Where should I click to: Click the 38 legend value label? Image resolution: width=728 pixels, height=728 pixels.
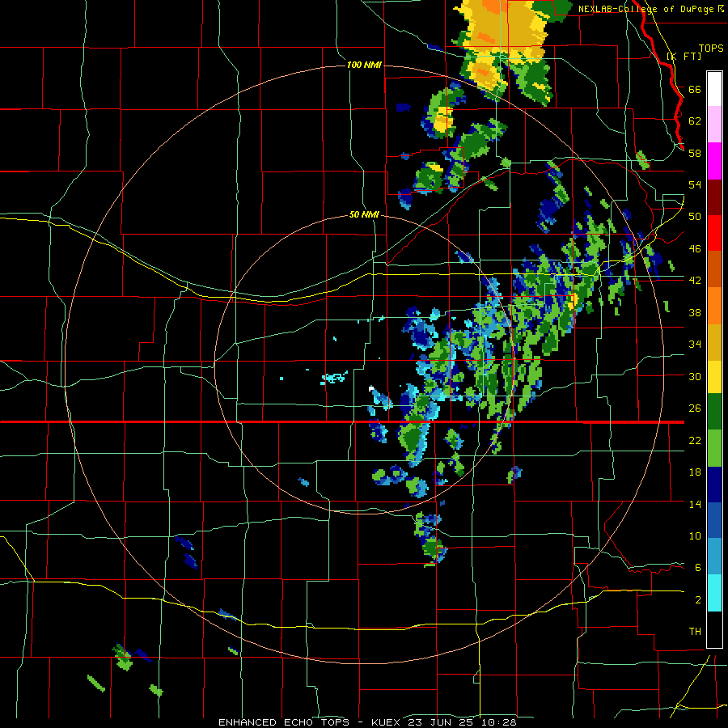click(695, 312)
